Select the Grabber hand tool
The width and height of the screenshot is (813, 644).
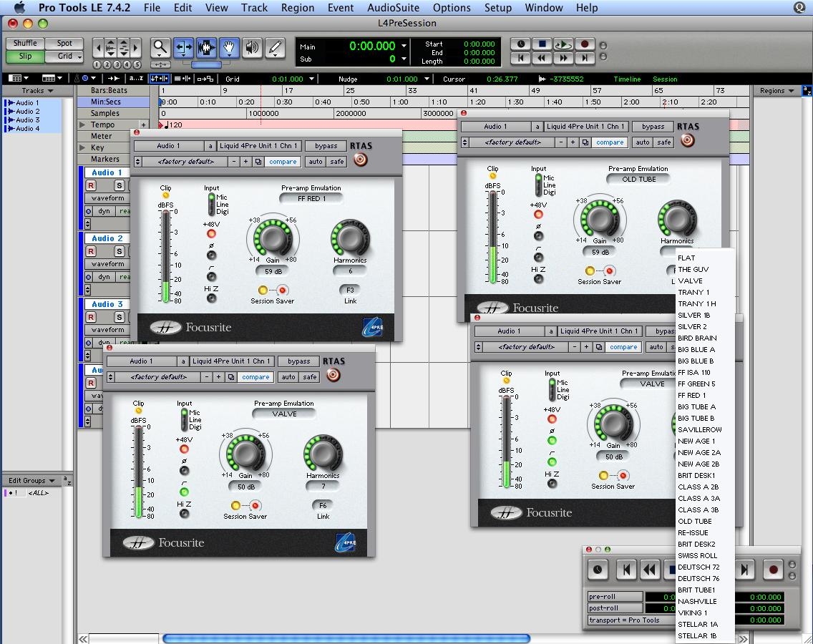[x=229, y=48]
